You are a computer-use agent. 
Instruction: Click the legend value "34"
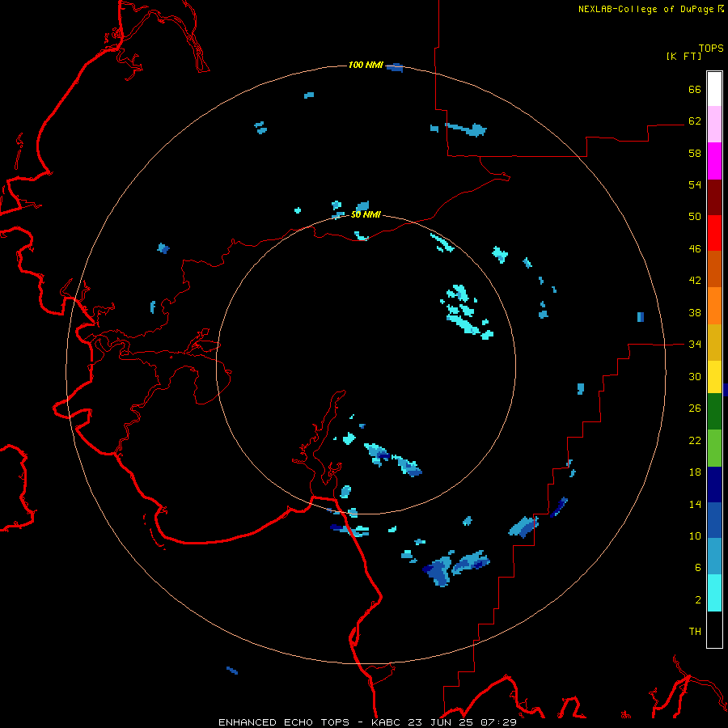pyautogui.click(x=695, y=344)
